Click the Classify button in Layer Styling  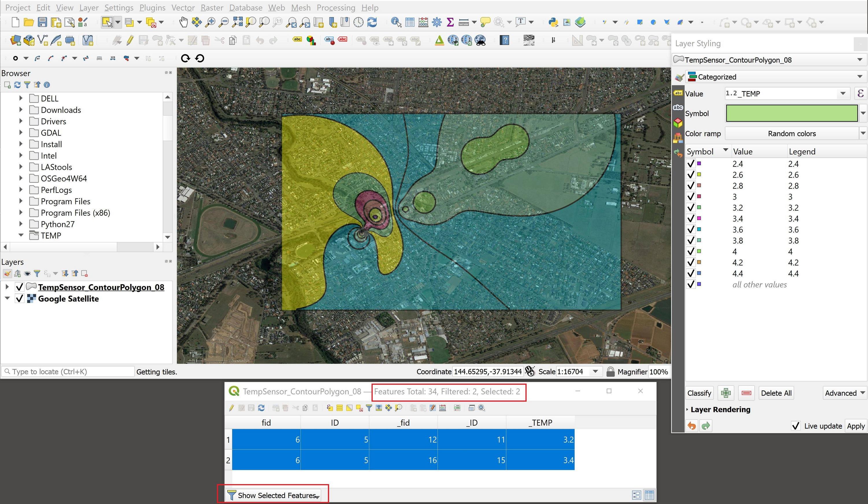(x=699, y=392)
